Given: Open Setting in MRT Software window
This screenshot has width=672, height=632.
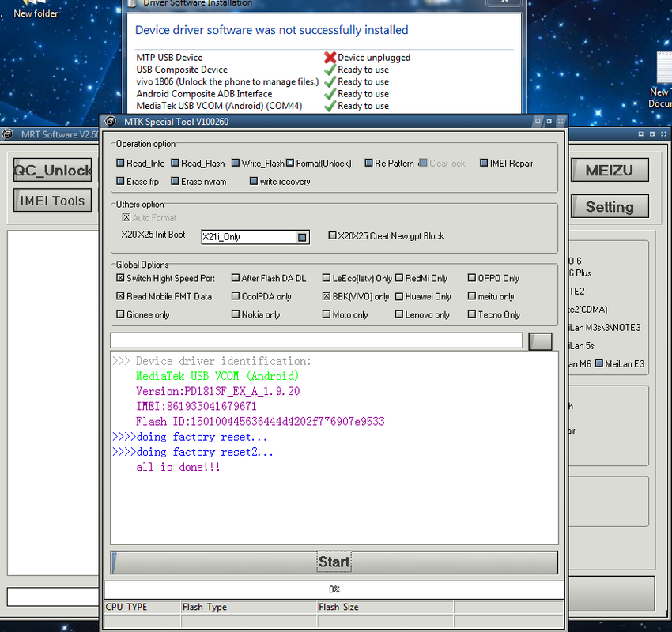Looking at the screenshot, I should (x=609, y=207).
